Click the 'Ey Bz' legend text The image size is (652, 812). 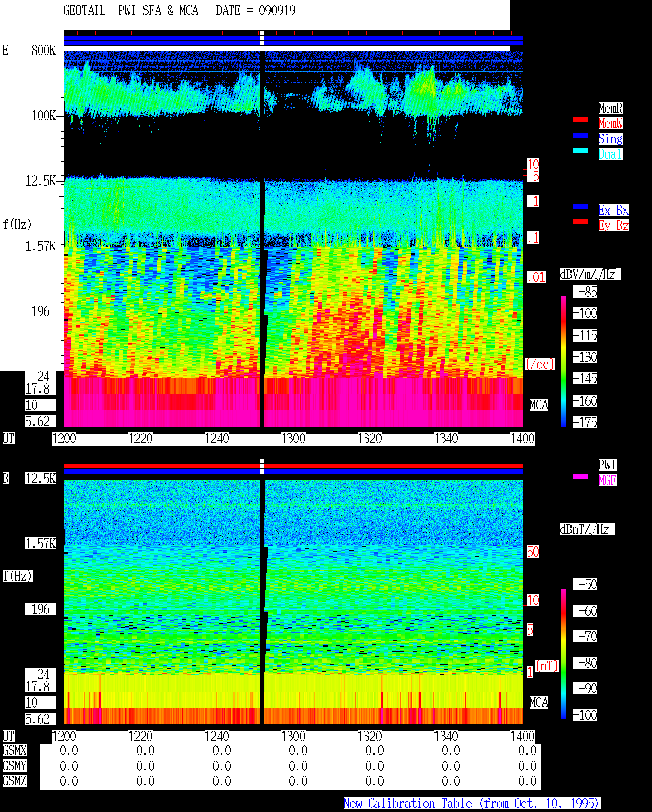click(613, 225)
